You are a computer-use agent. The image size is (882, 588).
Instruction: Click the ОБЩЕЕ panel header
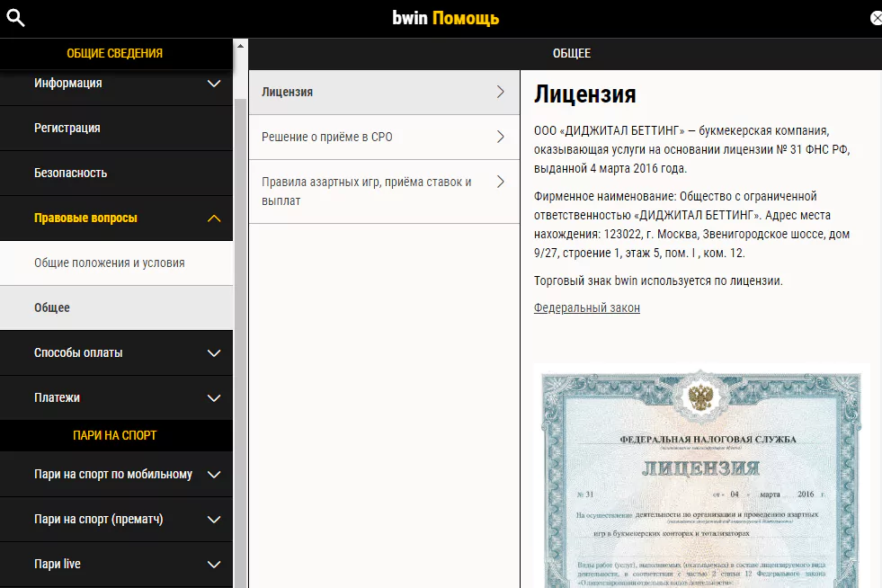click(x=572, y=53)
